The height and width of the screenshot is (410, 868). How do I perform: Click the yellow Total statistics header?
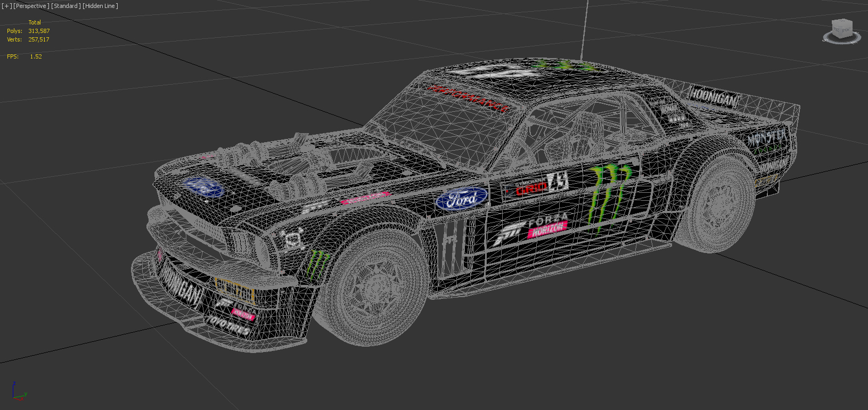pos(35,22)
